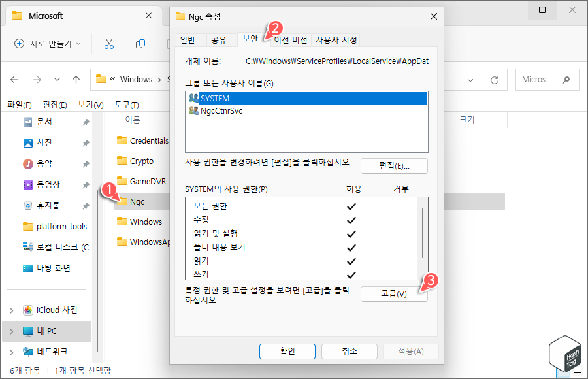Switch to the 사용자 지정 tab

pyautogui.click(x=336, y=40)
